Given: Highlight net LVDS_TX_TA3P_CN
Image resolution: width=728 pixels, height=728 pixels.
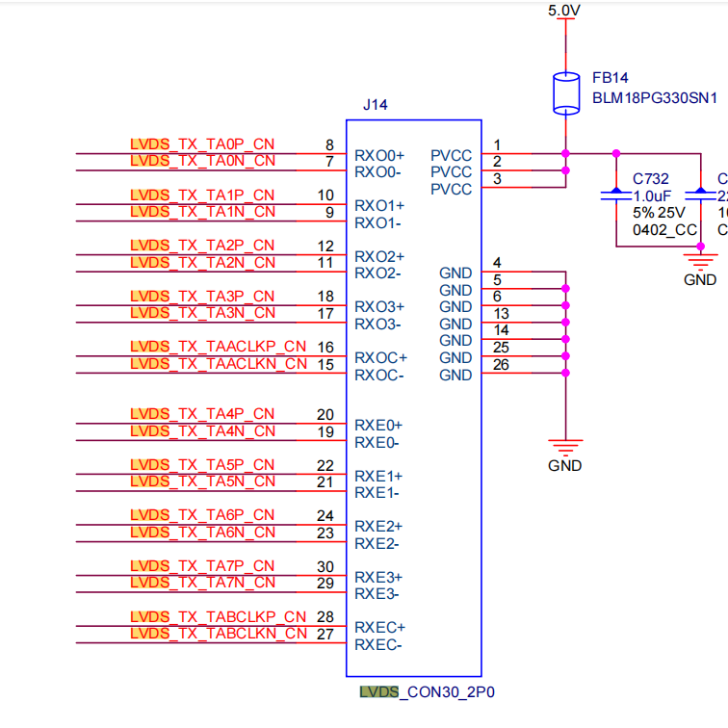Looking at the screenshot, I should click(202, 297).
